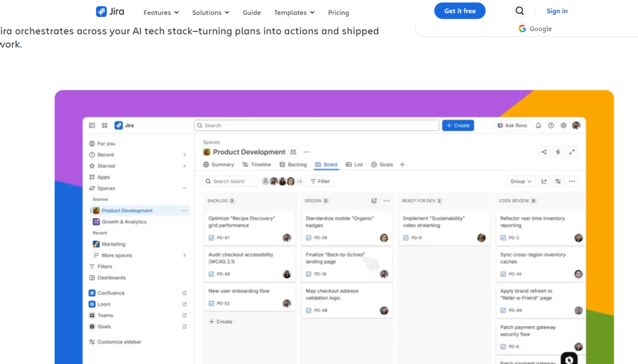Open the Templates dropdown menu
Image resolution: width=638 pixels, height=364 pixels.
(294, 12)
